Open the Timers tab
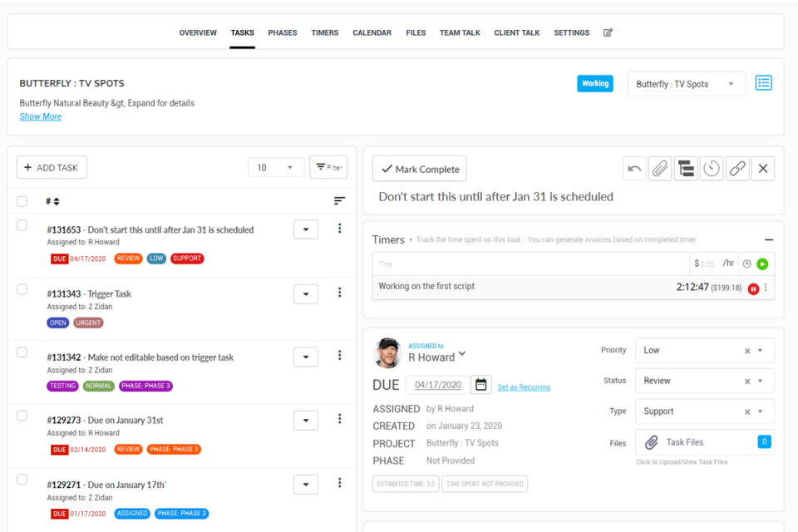This screenshot has height=532, width=798. 325,32
